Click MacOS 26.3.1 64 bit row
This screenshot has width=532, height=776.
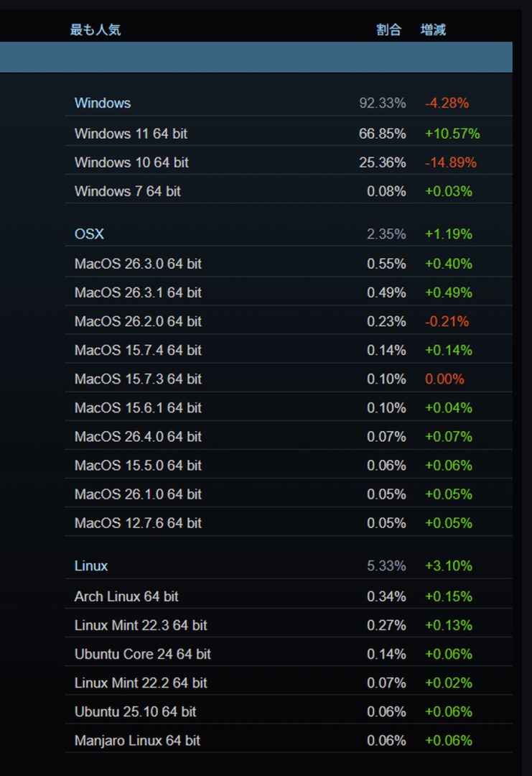(138, 292)
